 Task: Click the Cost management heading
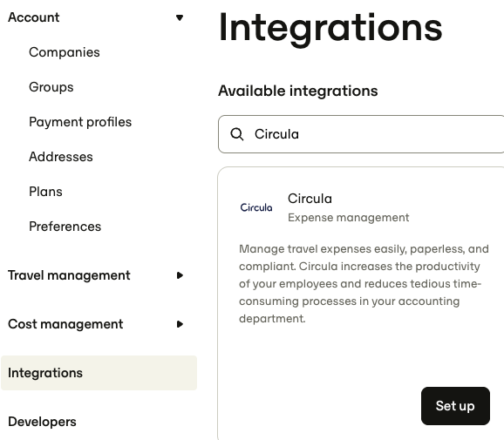coord(65,324)
